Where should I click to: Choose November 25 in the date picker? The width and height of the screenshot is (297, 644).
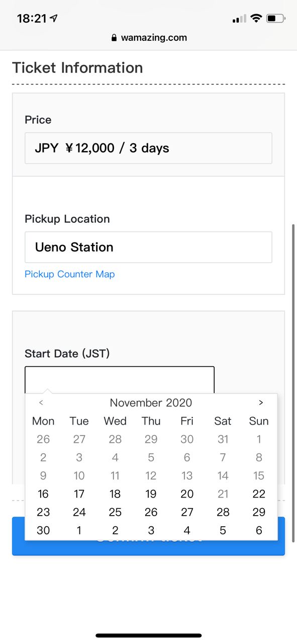pos(115,512)
